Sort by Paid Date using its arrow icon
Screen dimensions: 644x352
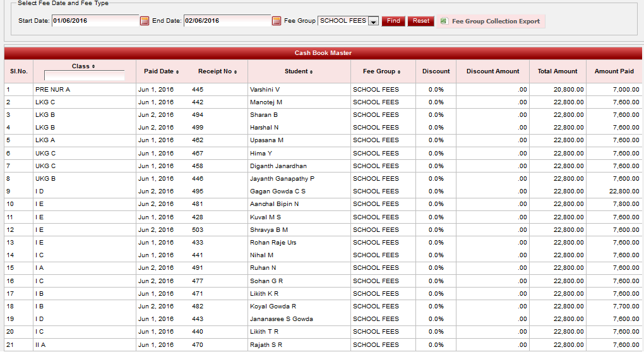point(177,72)
